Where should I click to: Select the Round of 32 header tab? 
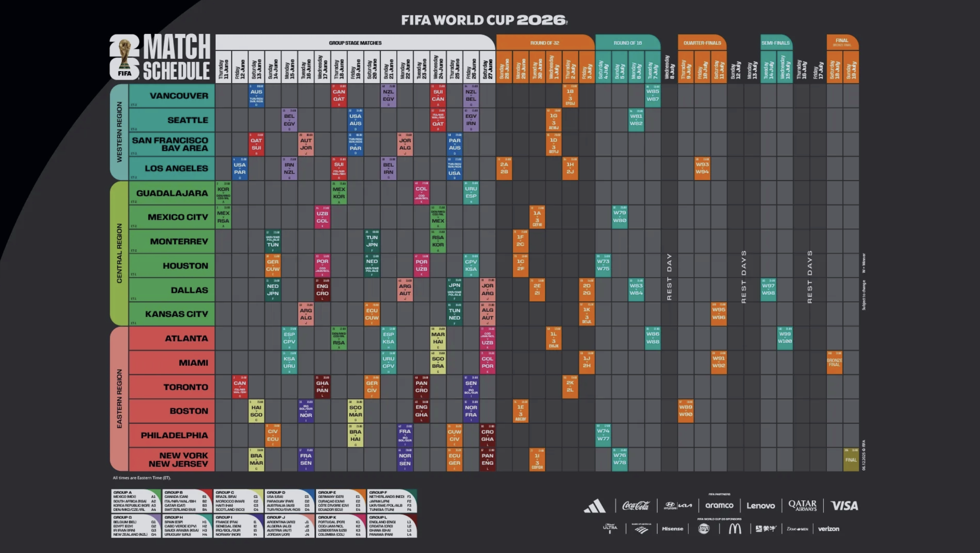(544, 43)
